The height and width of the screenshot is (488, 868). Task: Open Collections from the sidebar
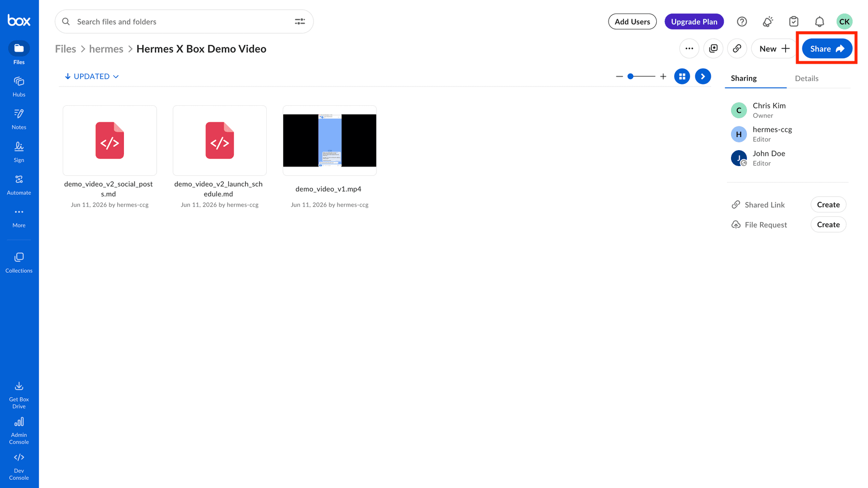(19, 263)
